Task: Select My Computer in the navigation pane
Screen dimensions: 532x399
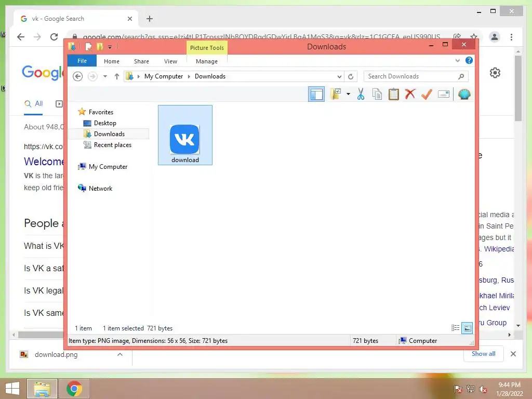Action: point(108,167)
